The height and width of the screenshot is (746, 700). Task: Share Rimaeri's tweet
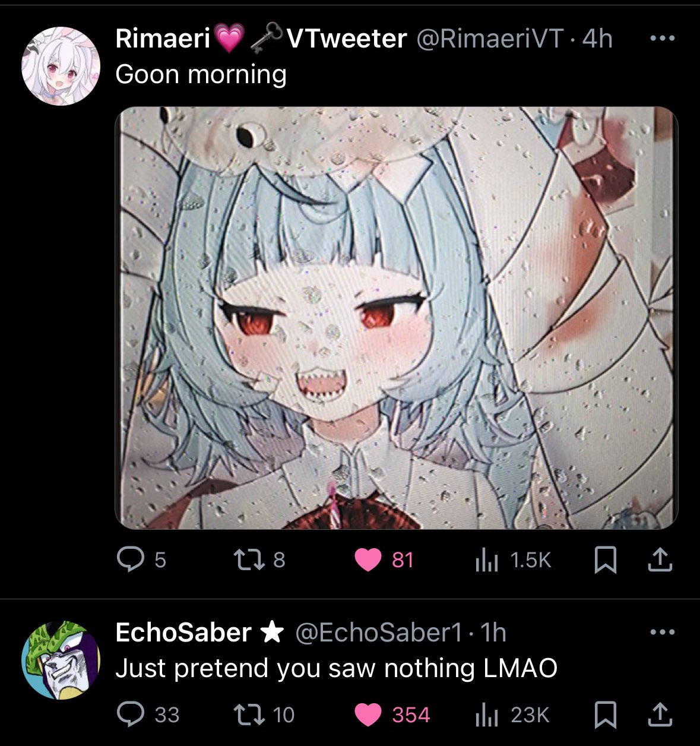pyautogui.click(x=658, y=559)
